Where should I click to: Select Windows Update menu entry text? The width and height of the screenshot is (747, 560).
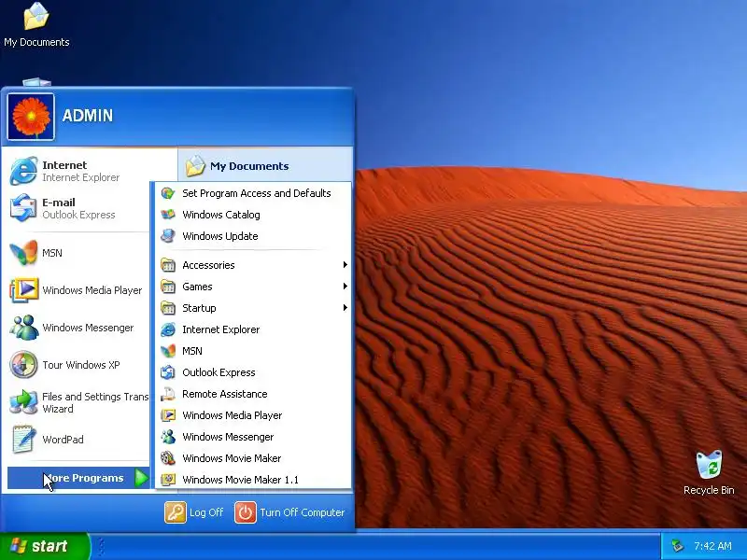(x=220, y=236)
